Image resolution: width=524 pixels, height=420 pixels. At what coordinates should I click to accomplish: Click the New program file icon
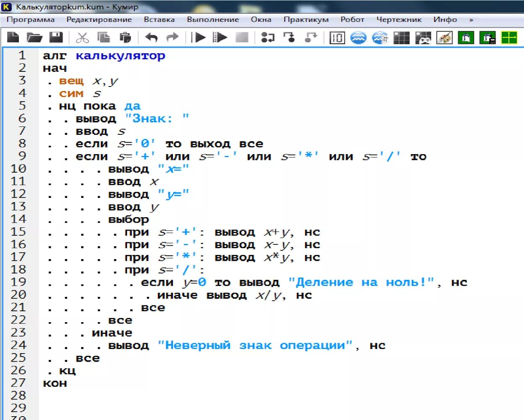[x=13, y=38]
